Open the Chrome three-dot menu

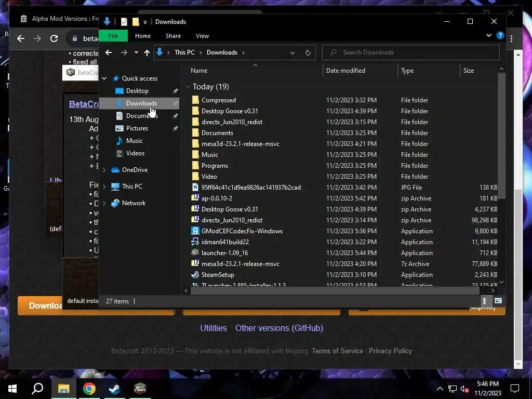[512, 38]
